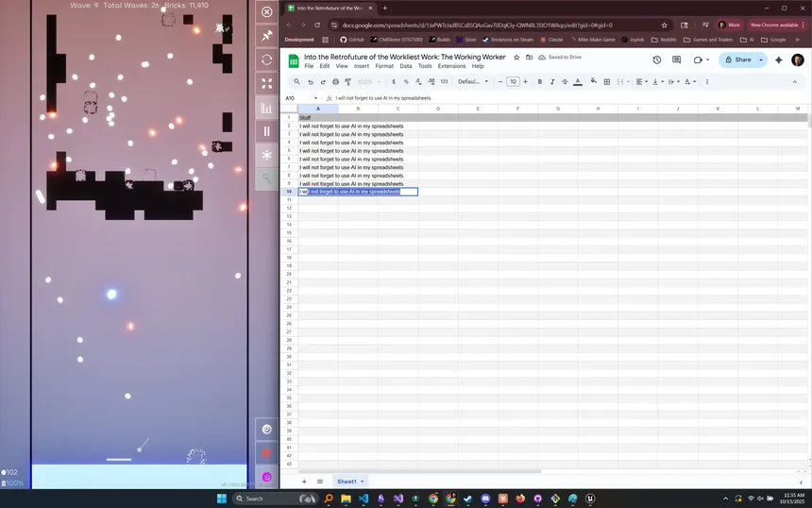Toggle strikethrough formatting
Viewport: 812px width, 508px height.
pyautogui.click(x=565, y=82)
